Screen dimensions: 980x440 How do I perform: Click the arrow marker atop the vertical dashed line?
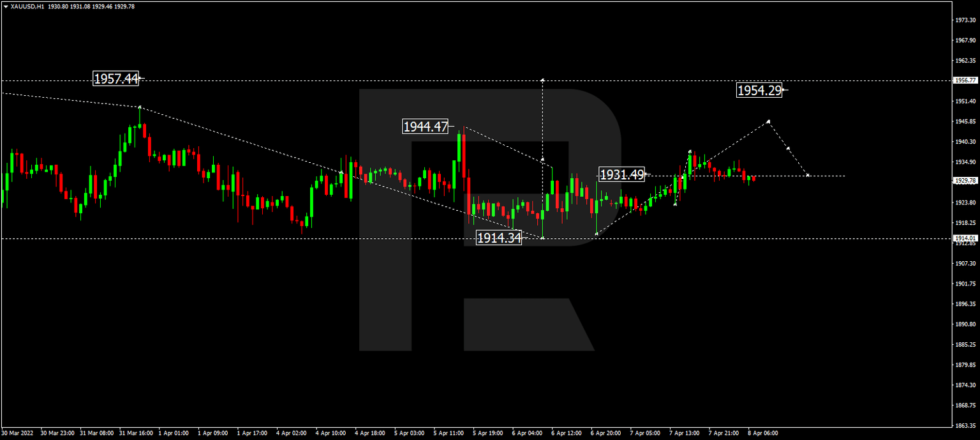tap(543, 80)
